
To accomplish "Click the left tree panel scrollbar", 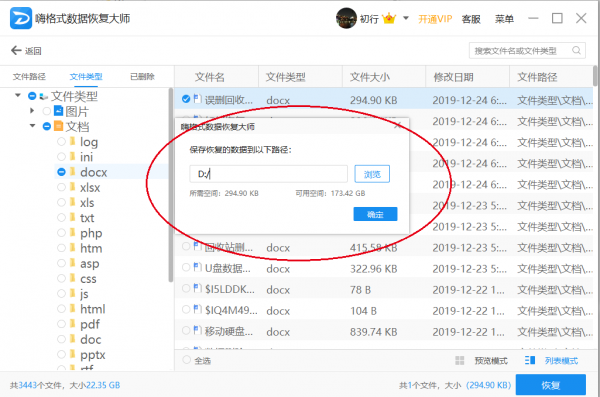I will pos(171,185).
